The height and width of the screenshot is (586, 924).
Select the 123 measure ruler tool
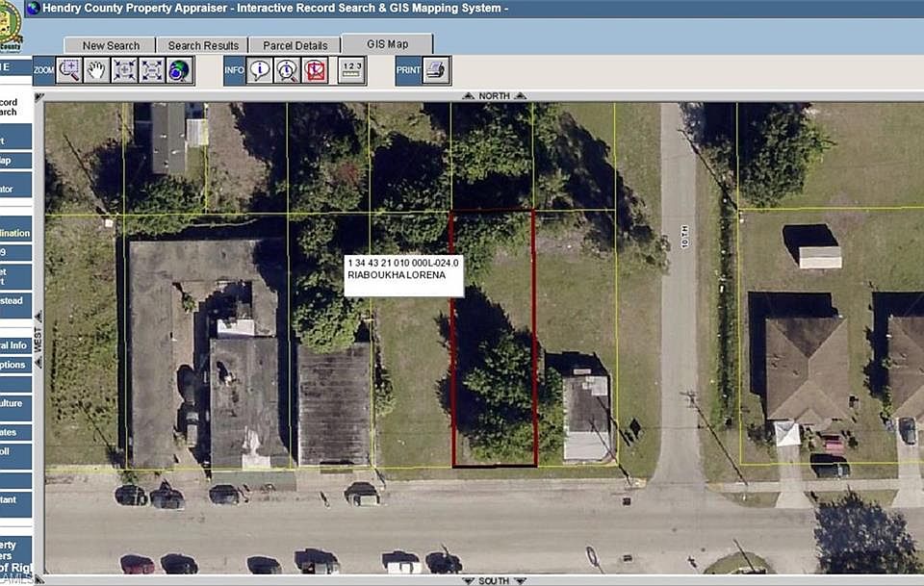[x=352, y=70]
